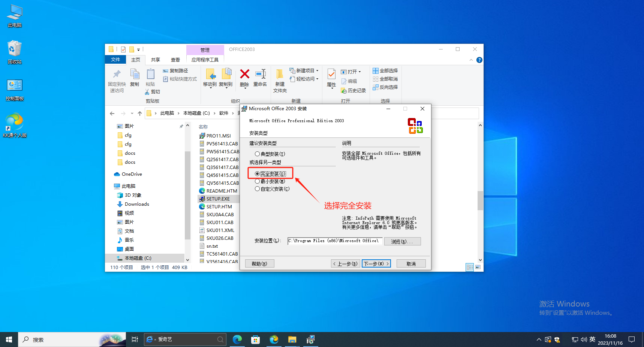Select Typical install (典型安装) radio button

257,154
